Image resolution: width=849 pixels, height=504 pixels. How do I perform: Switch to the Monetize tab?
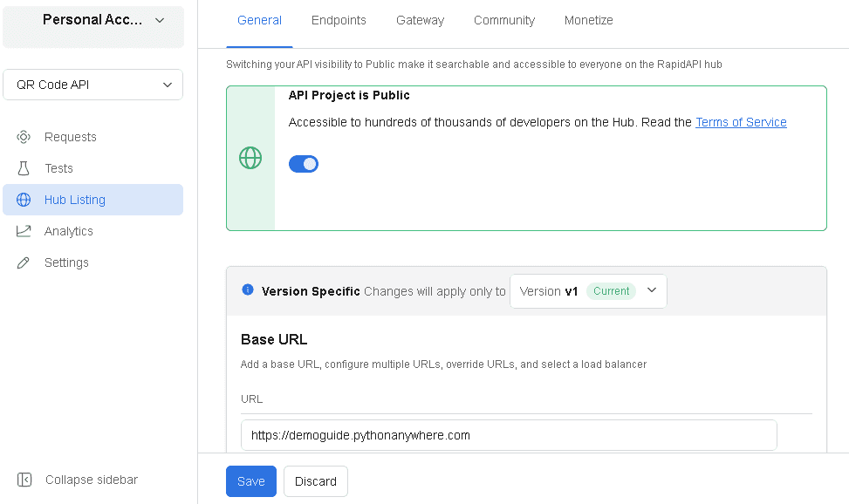(x=589, y=21)
